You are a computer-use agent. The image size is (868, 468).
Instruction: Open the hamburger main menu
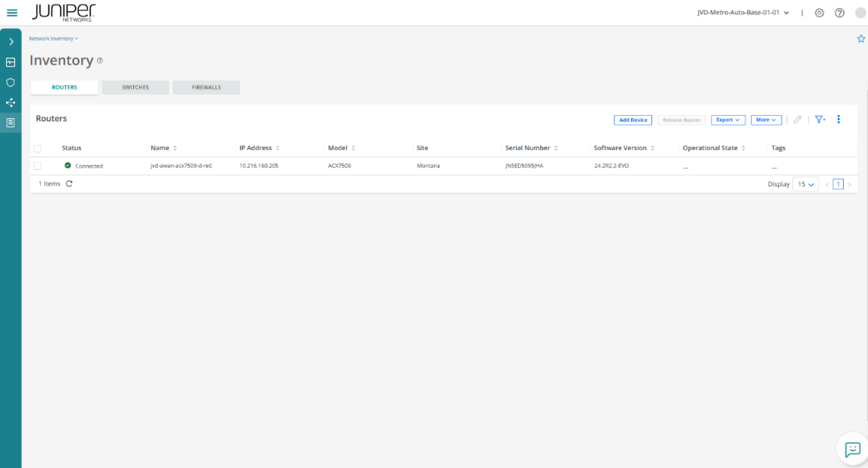coord(11,13)
